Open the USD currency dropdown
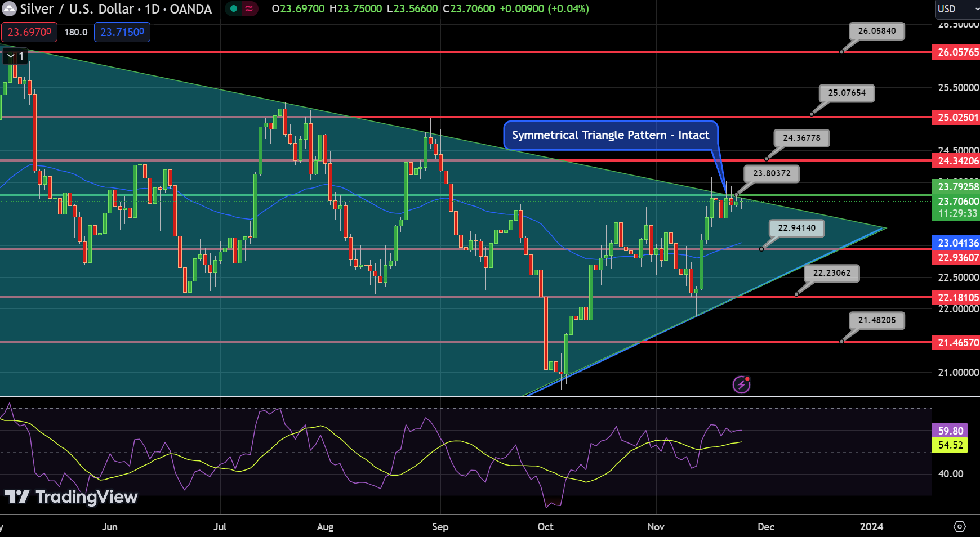The image size is (980, 537). pos(957,8)
